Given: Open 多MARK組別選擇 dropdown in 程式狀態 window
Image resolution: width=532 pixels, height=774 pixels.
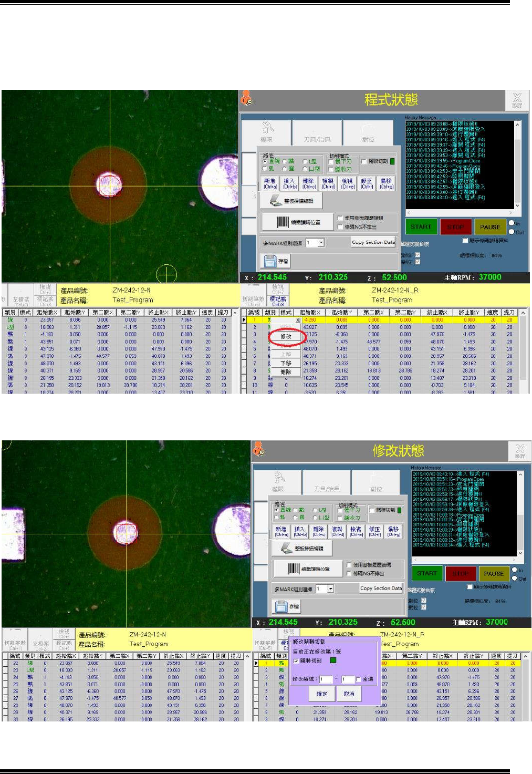Looking at the screenshot, I should (321, 243).
